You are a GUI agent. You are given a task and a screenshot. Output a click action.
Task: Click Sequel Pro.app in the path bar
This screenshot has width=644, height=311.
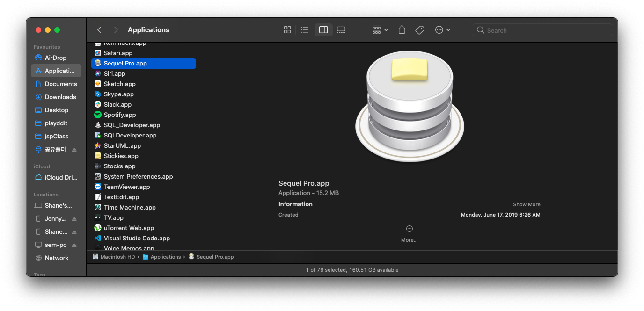click(x=211, y=257)
